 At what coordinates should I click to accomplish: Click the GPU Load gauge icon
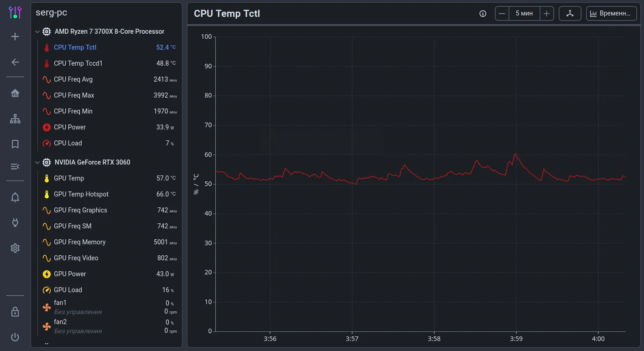click(x=47, y=290)
